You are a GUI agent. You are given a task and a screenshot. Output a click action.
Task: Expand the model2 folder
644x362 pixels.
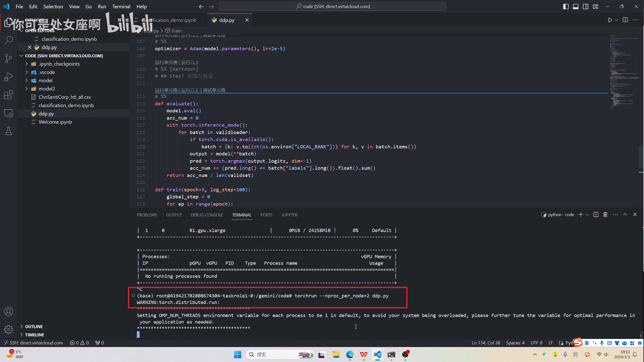[x=26, y=89]
